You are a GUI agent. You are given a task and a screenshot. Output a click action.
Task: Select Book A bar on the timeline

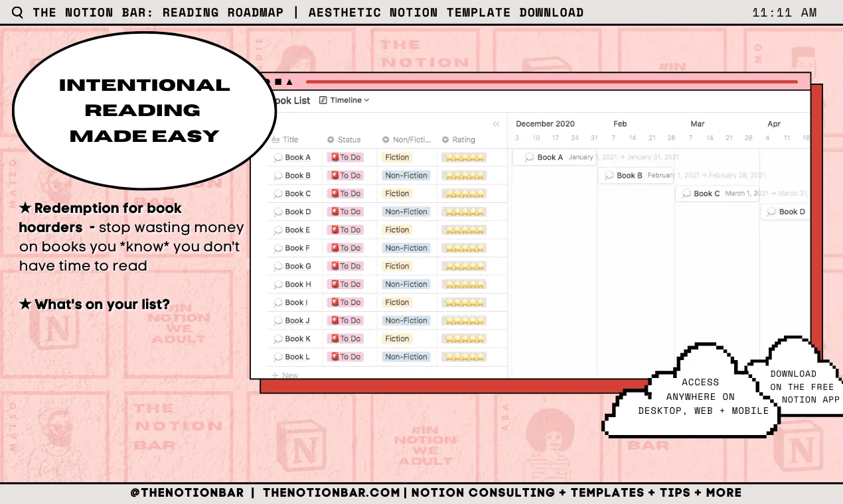554,157
